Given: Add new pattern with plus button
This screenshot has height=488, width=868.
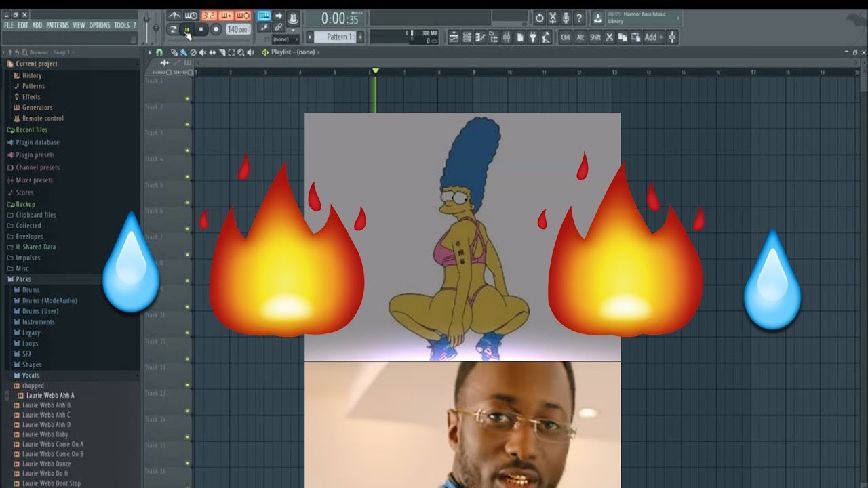Looking at the screenshot, I should tap(360, 37).
